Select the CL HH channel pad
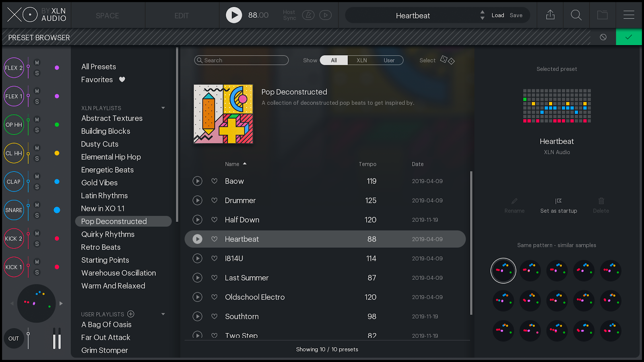 [x=14, y=153]
